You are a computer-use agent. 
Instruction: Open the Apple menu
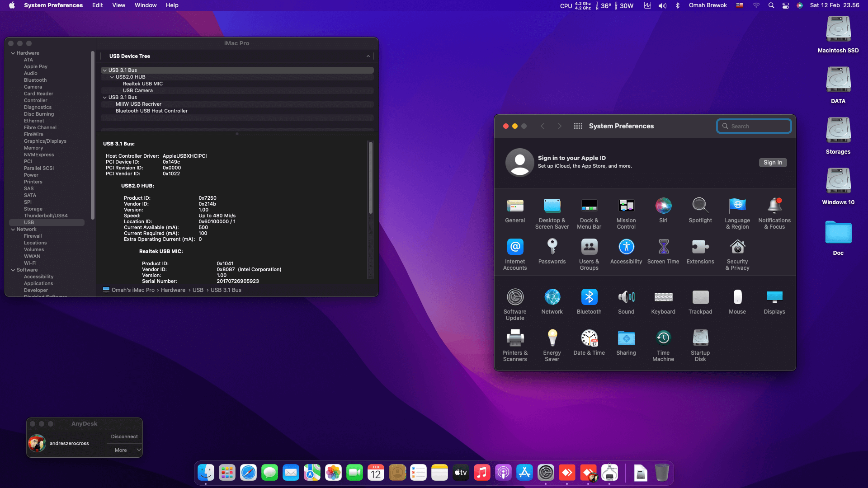(x=12, y=5)
